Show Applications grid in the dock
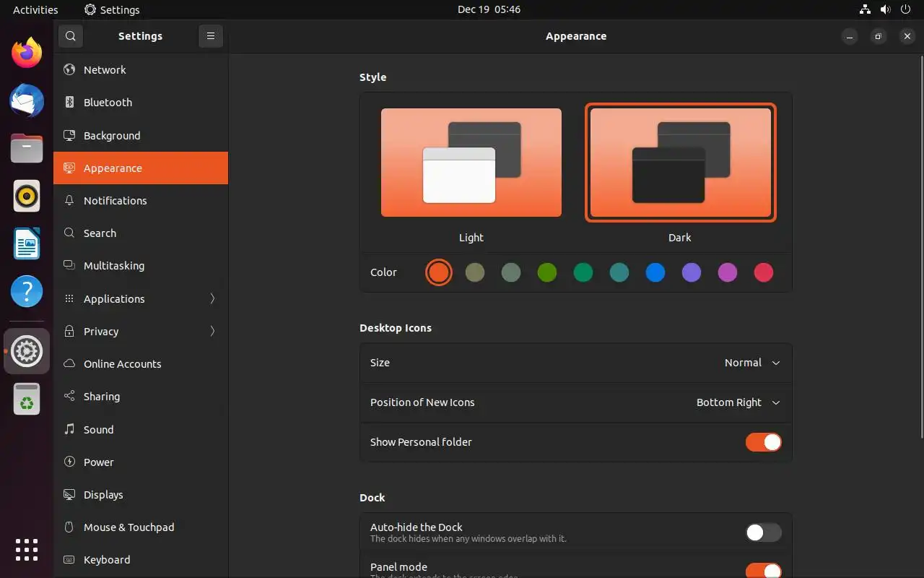 point(27,550)
